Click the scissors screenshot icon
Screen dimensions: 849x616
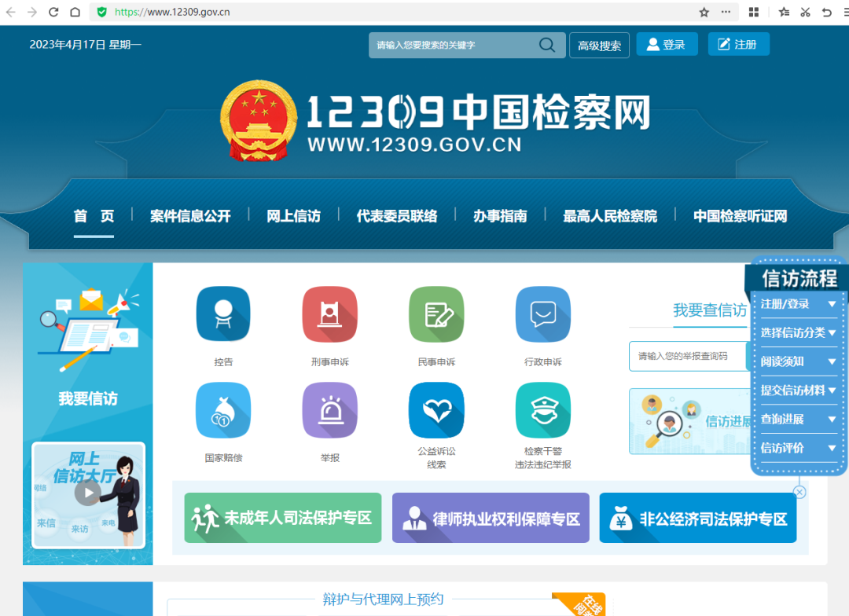(805, 12)
